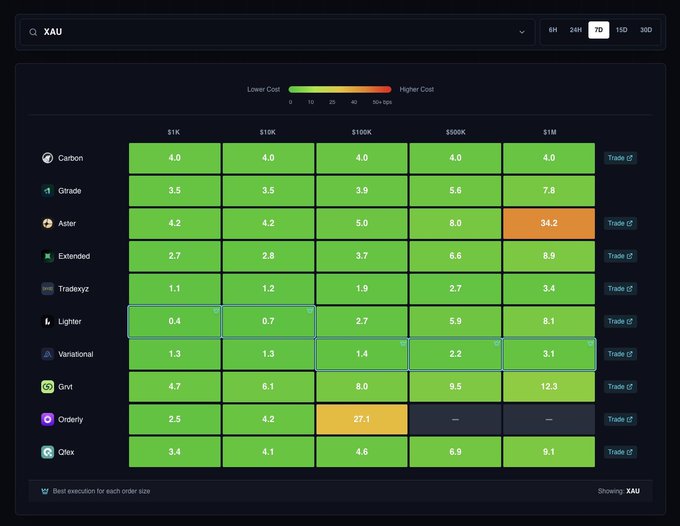
Task: Click the Variational $100K cell 1.4
Action: coord(362,354)
